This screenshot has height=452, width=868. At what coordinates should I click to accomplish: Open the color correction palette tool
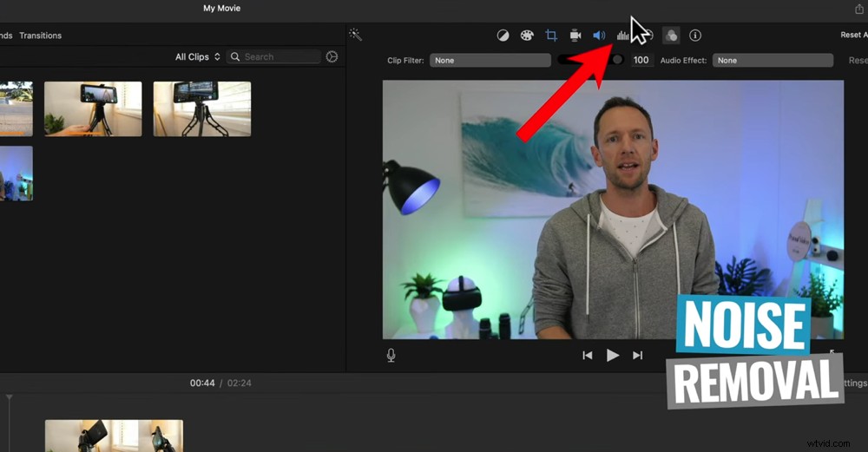[527, 36]
